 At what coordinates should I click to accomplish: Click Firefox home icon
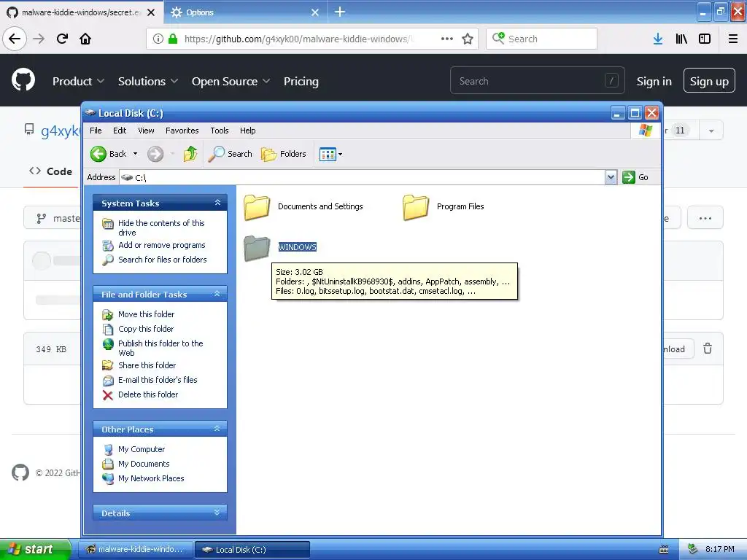click(x=85, y=39)
